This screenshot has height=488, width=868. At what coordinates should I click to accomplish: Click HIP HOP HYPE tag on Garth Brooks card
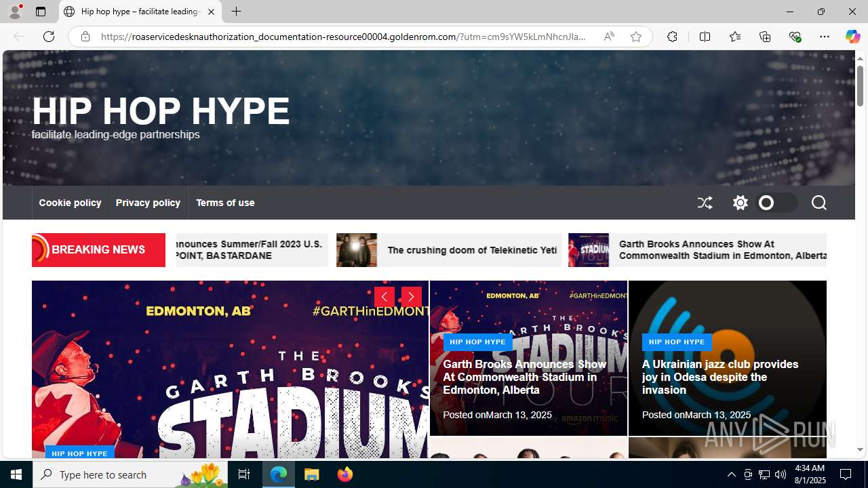(x=477, y=342)
